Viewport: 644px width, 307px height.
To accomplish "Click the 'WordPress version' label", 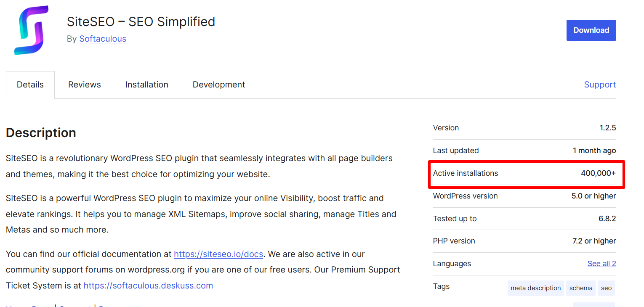I will pos(466,196).
